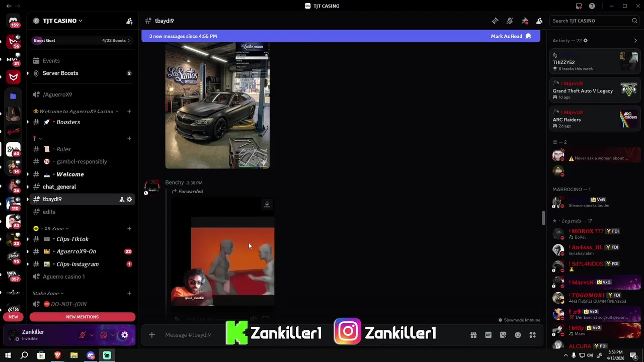Click the tbaydi9 channel invite icon
Screen dimensions: 644x362
[122, 200]
